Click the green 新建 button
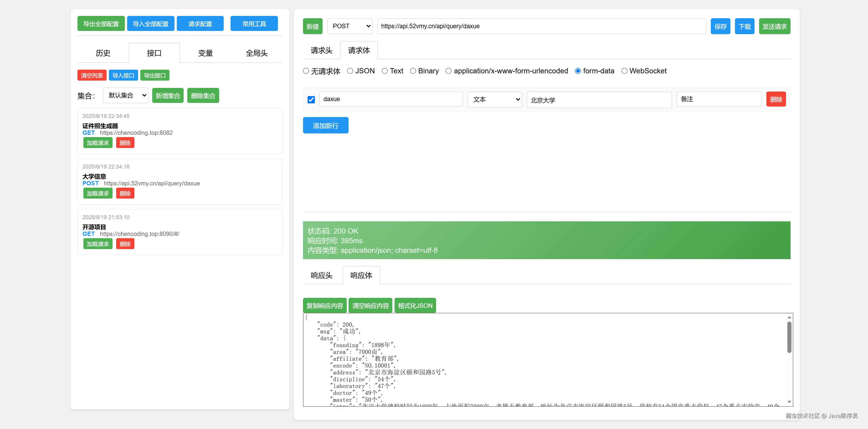The image size is (868, 429). coord(312,26)
